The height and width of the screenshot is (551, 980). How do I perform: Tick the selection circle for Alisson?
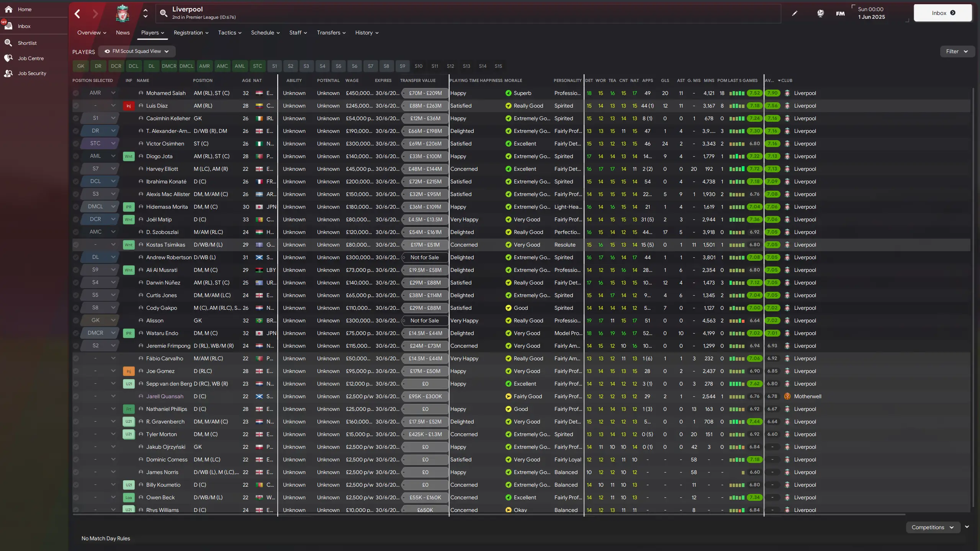tap(76, 320)
